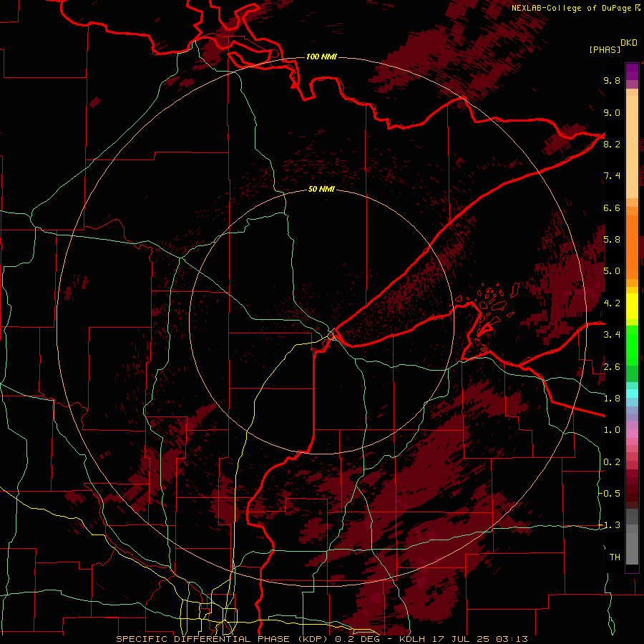Click the (KDP) abbreviation in the caption

(x=313, y=639)
